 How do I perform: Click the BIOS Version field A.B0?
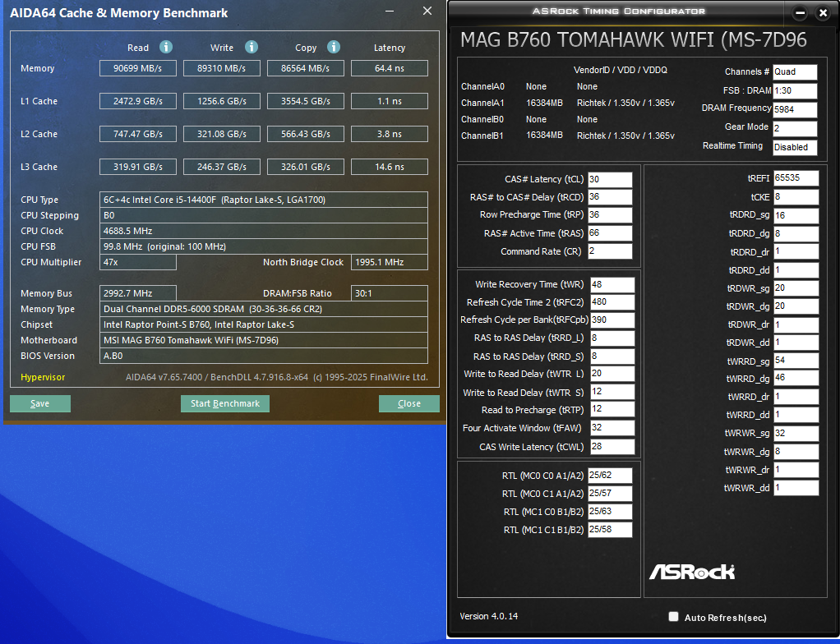pos(264,356)
